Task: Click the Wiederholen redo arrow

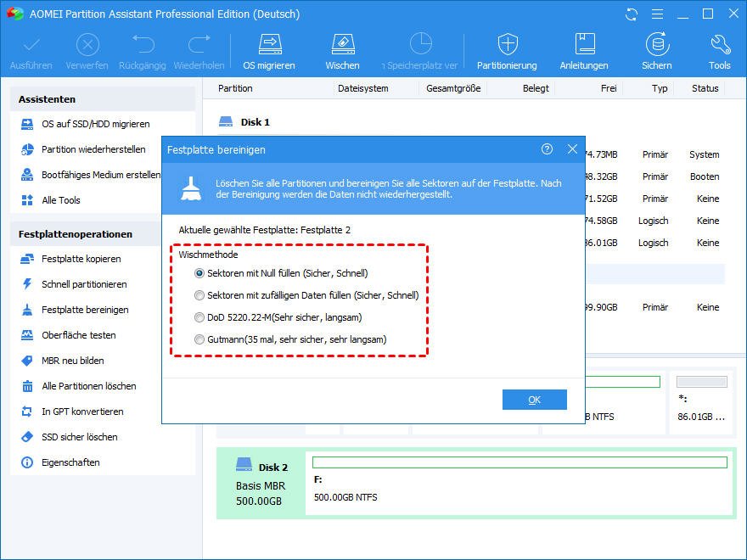Action: pyautogui.click(x=199, y=44)
